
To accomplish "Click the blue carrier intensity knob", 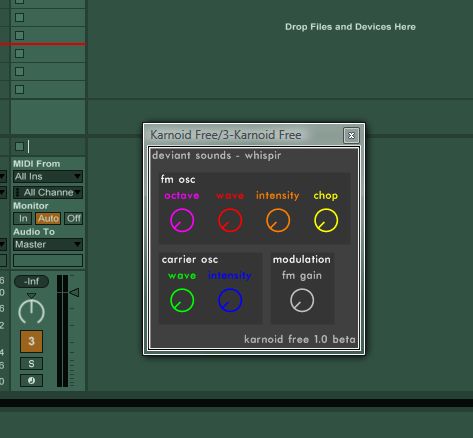I will click(230, 300).
